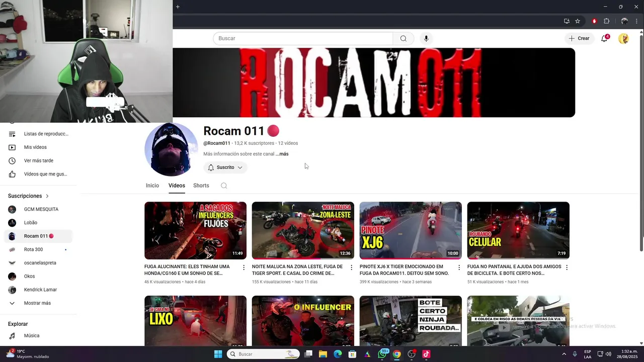Expand Suscrito notification dropdown

pyautogui.click(x=225, y=167)
